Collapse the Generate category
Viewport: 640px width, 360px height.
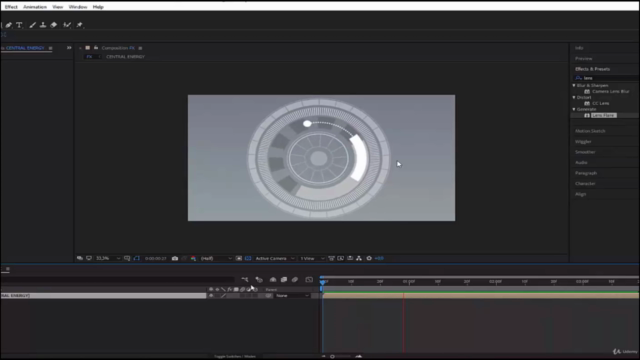[x=574, y=109]
